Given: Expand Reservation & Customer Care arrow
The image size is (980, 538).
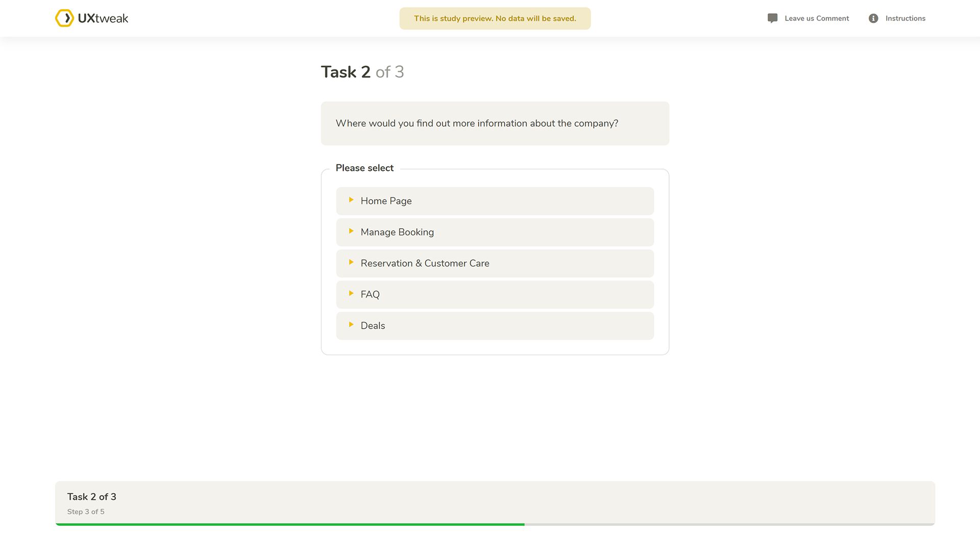Looking at the screenshot, I should point(351,262).
